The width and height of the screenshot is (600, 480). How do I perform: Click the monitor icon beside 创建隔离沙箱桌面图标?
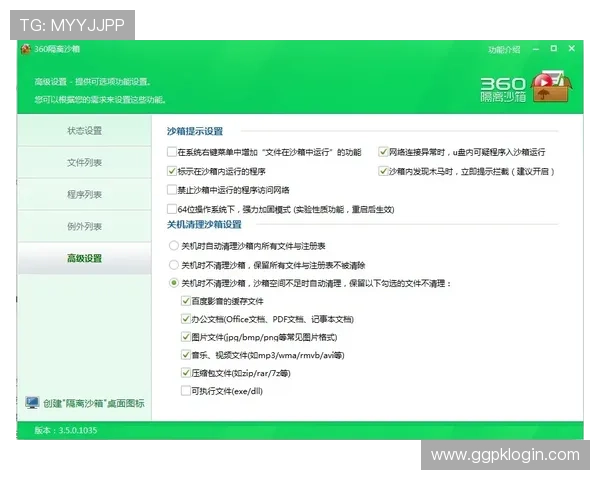point(32,403)
